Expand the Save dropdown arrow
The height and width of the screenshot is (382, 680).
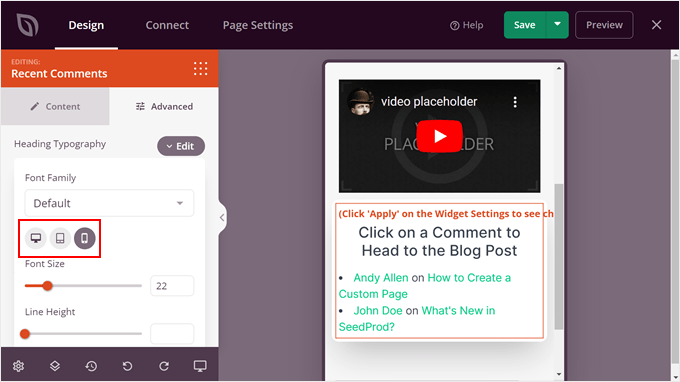tap(557, 25)
